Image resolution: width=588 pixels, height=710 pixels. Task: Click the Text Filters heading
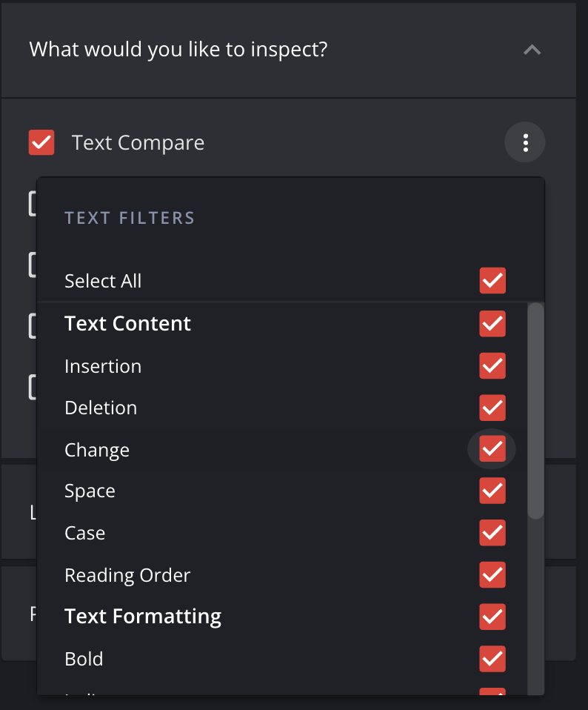click(130, 218)
